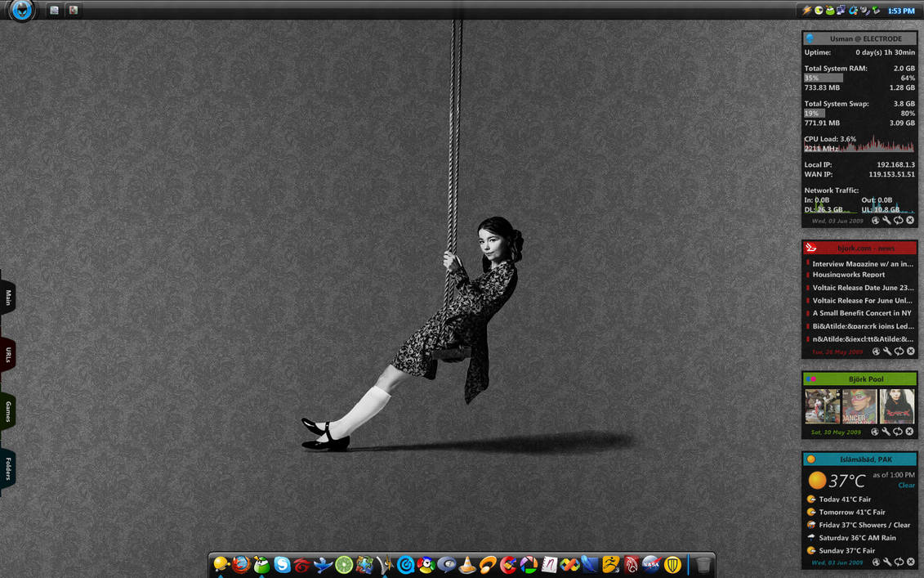Image resolution: width=924 pixels, height=578 pixels.
Task: Click the trash can at the end of the dock
Action: (x=704, y=564)
